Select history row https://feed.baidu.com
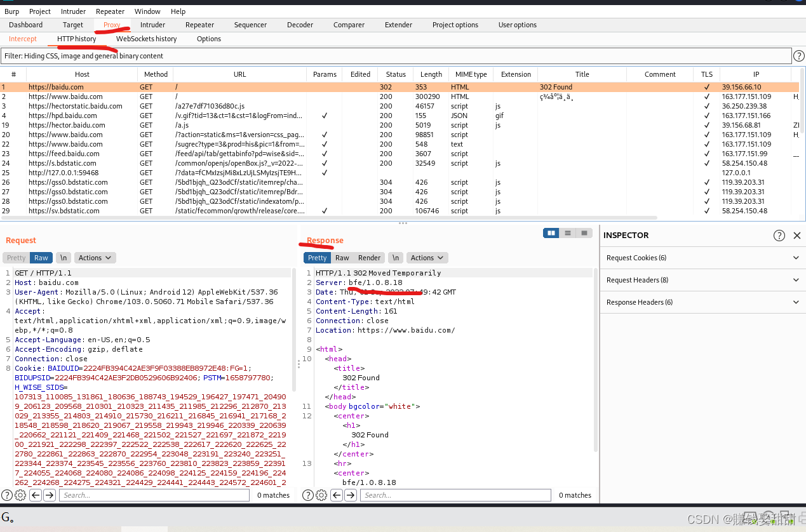The height and width of the screenshot is (532, 806). click(x=400, y=154)
